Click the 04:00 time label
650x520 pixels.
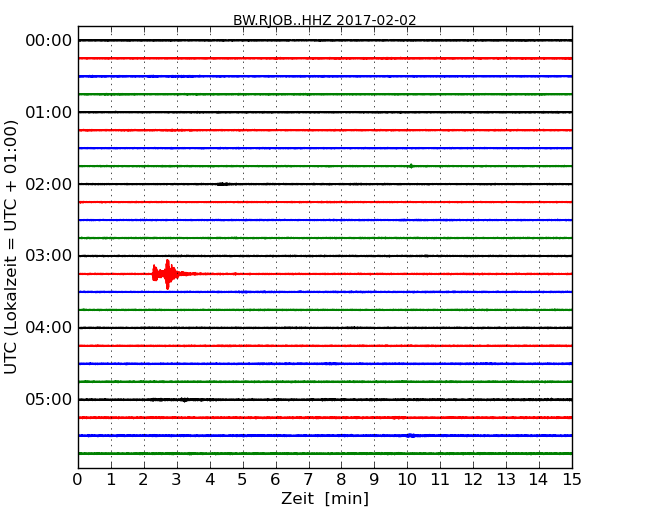click(49, 328)
